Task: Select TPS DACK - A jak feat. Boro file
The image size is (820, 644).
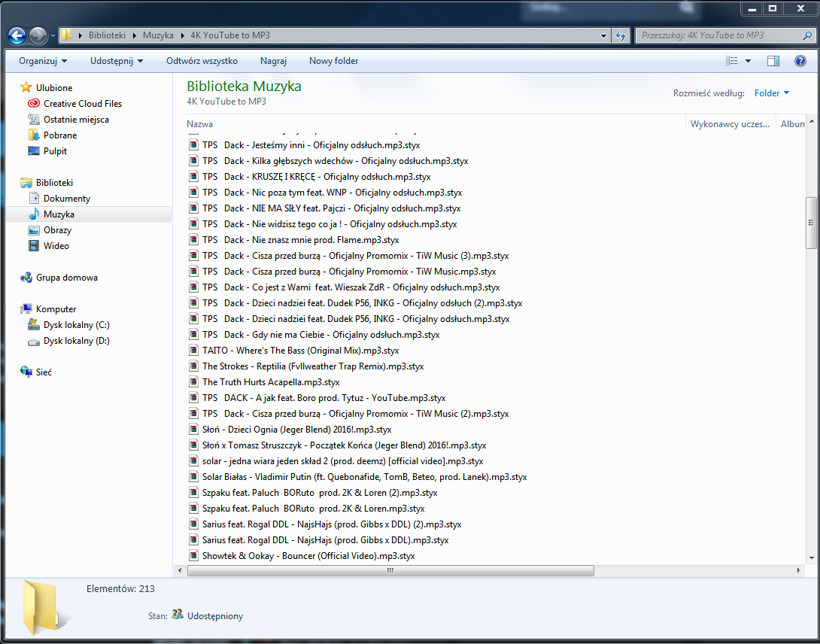Action: [x=324, y=397]
